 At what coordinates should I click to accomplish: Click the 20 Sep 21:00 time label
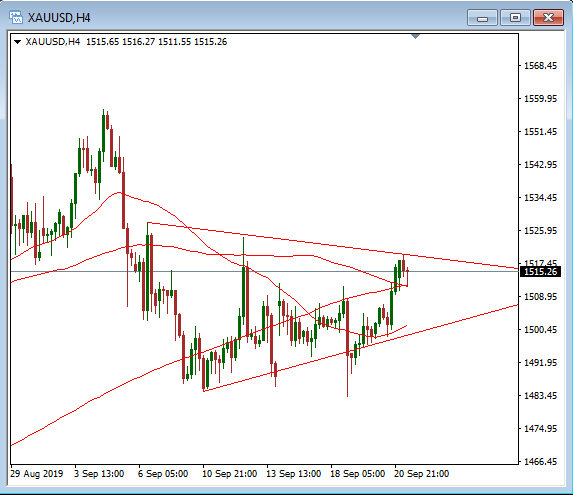coord(421,474)
